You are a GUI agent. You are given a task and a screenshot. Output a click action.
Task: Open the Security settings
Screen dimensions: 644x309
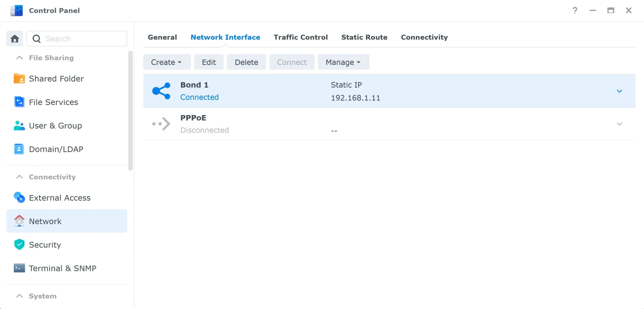tap(45, 244)
